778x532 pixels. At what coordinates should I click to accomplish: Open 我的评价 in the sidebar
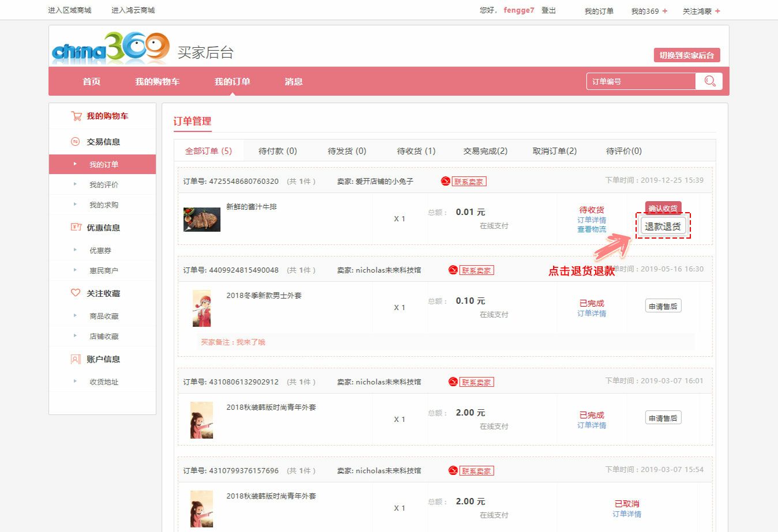click(103, 184)
